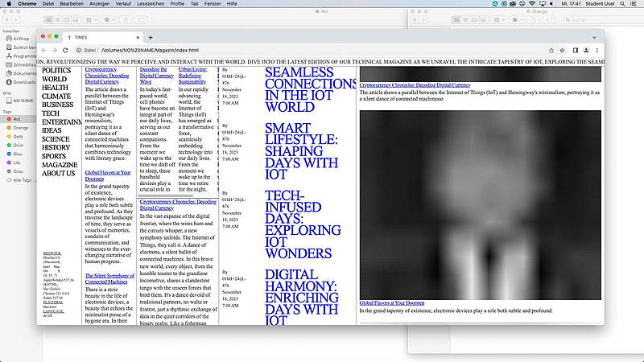644x362 pixels.
Task: Open the Bearbeiten menu
Action: 72,4
